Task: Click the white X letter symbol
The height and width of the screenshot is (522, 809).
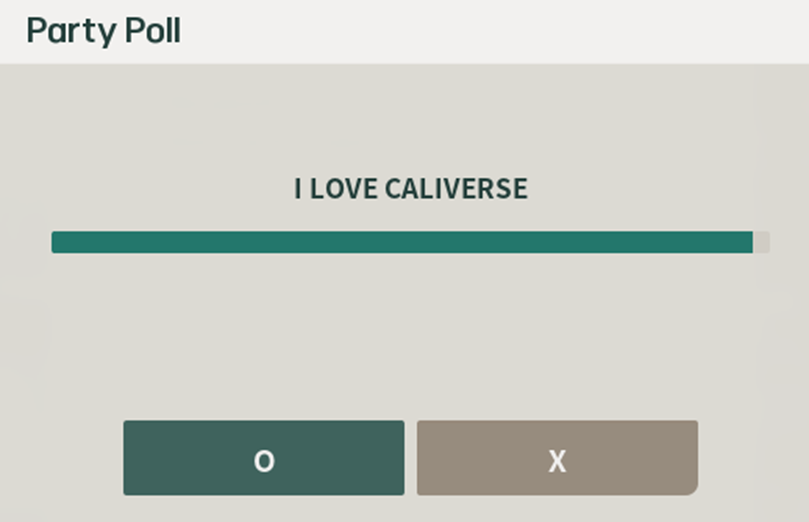Action: (x=557, y=461)
